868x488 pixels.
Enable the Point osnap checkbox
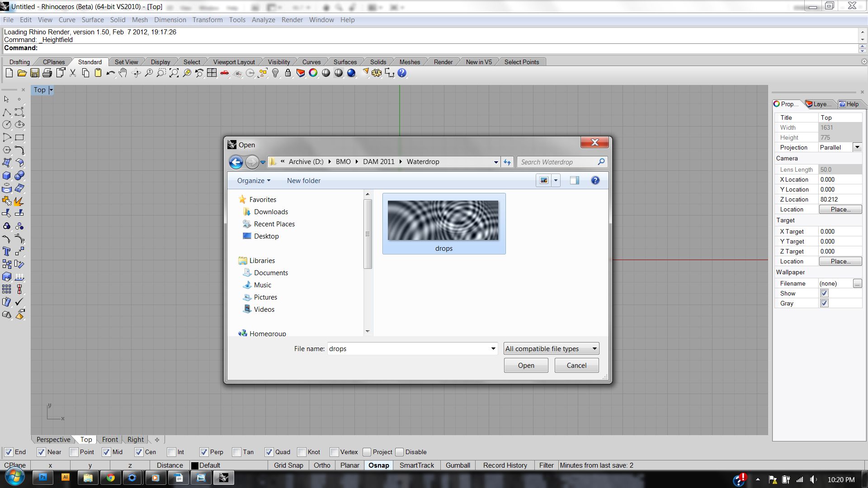74,452
